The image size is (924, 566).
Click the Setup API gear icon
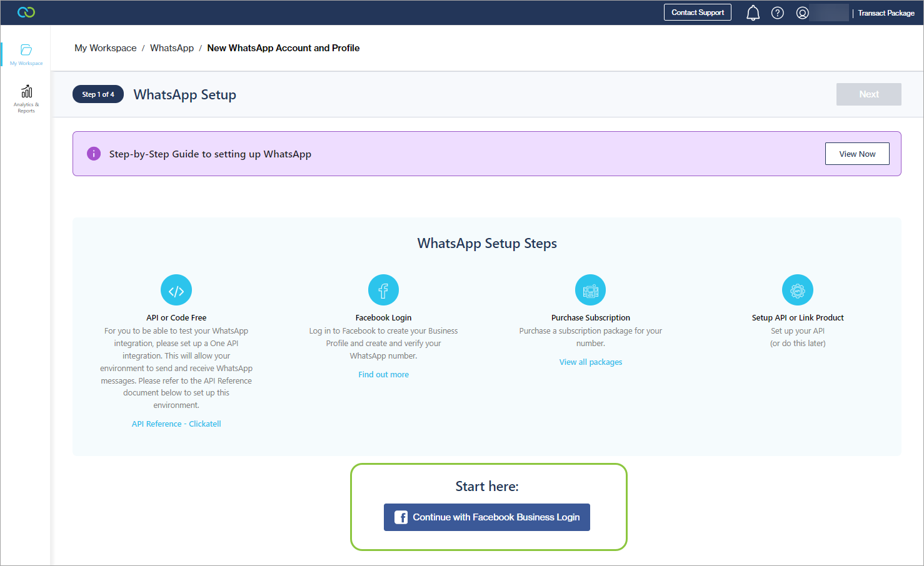(797, 290)
